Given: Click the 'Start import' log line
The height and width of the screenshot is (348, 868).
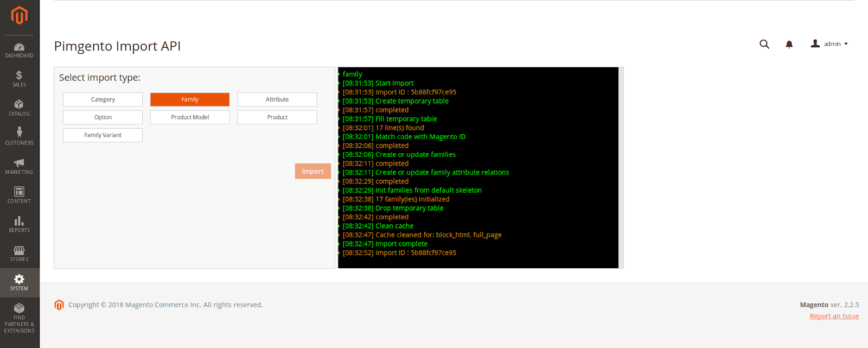Looking at the screenshot, I should pos(378,83).
